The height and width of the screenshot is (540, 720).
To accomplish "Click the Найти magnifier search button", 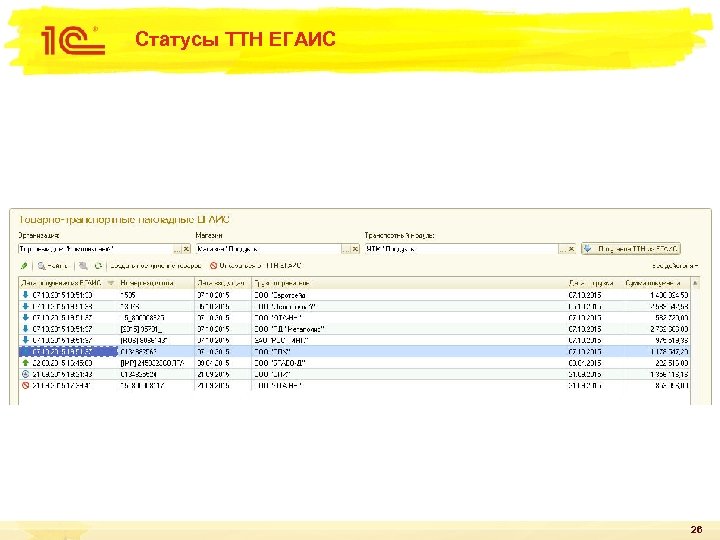I will [x=53, y=266].
